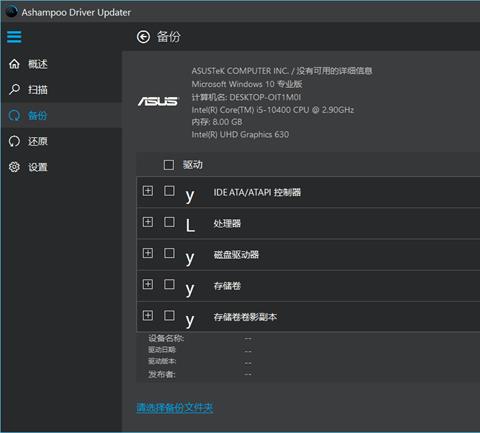480x433 pixels.
Task: Expand the 磁盘驱动器 category
Action: pyautogui.click(x=148, y=253)
